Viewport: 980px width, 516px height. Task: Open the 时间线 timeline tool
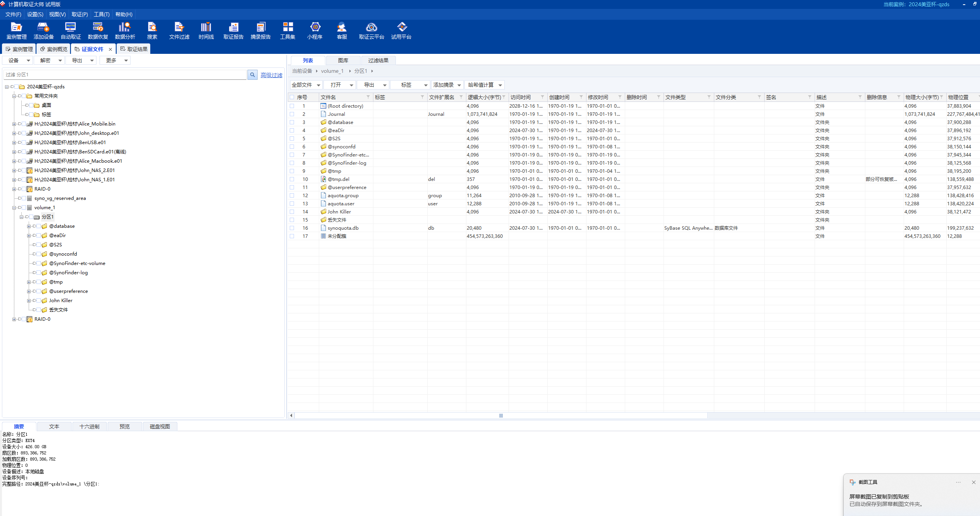pos(206,31)
